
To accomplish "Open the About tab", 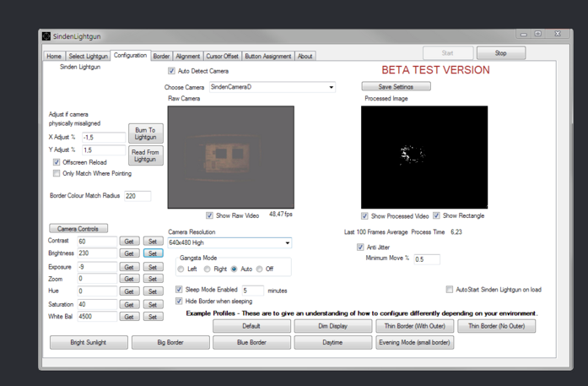I will pyautogui.click(x=305, y=56).
